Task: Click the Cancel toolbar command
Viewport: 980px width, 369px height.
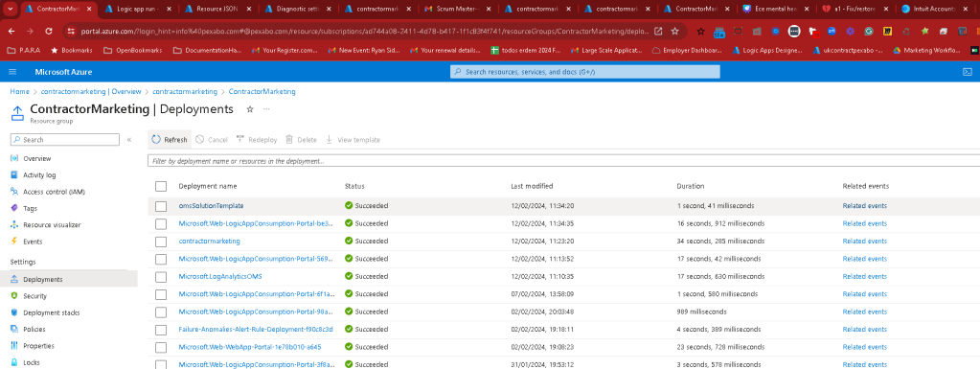Action: [x=212, y=140]
